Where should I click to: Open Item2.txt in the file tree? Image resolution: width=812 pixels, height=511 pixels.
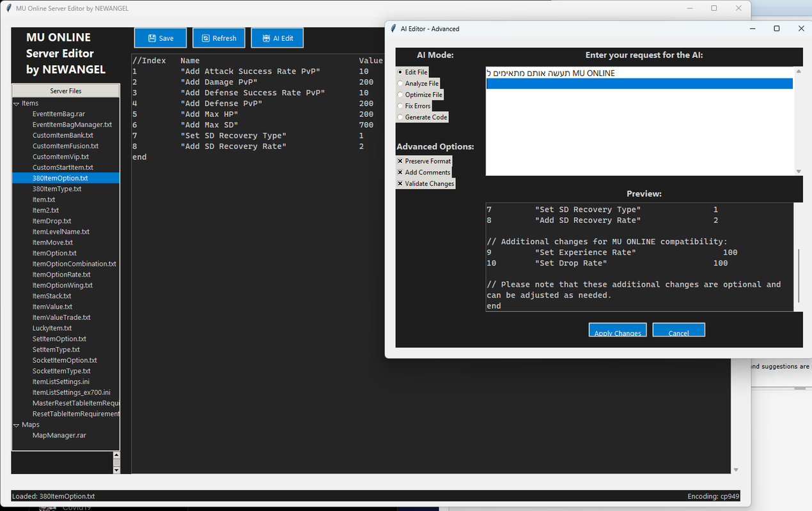click(45, 210)
